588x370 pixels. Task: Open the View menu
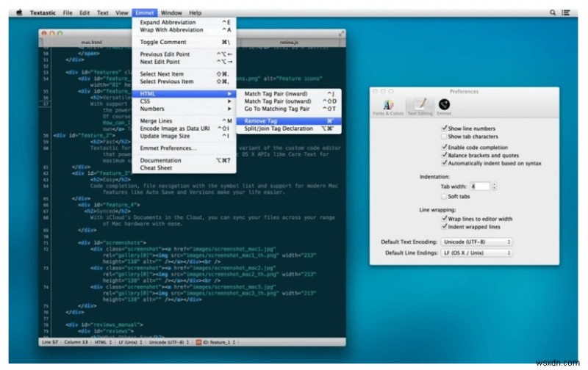(x=122, y=12)
